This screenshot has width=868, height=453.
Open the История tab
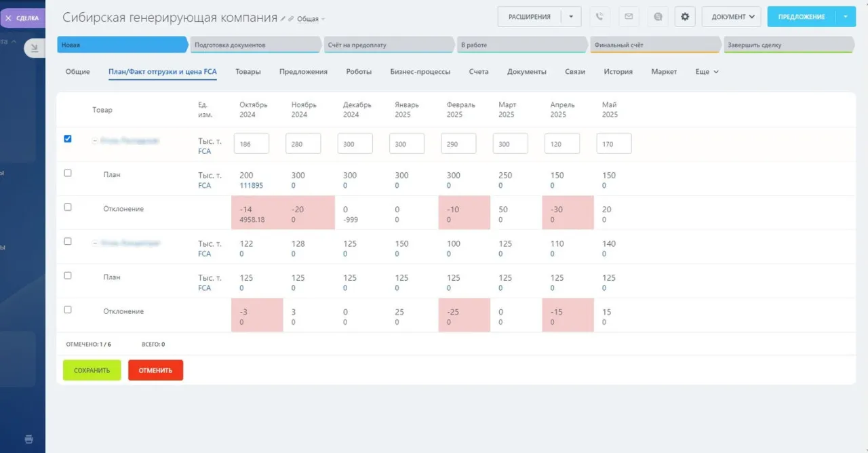tap(618, 72)
